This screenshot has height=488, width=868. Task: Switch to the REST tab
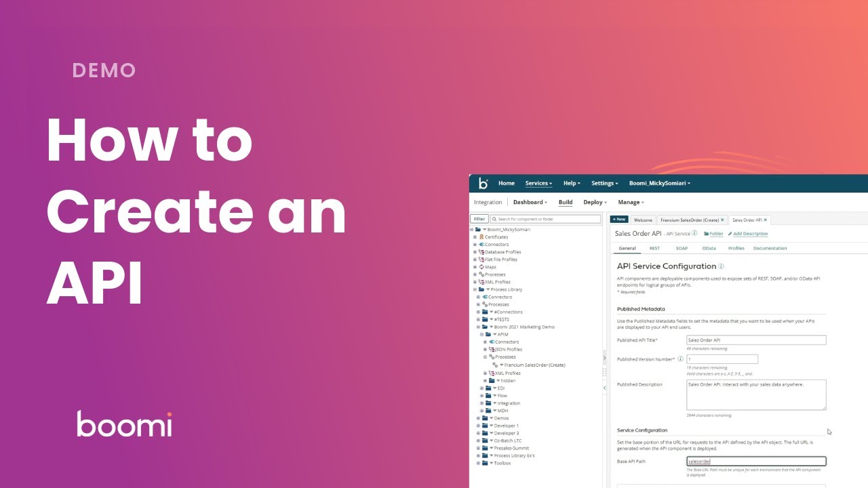click(x=654, y=248)
